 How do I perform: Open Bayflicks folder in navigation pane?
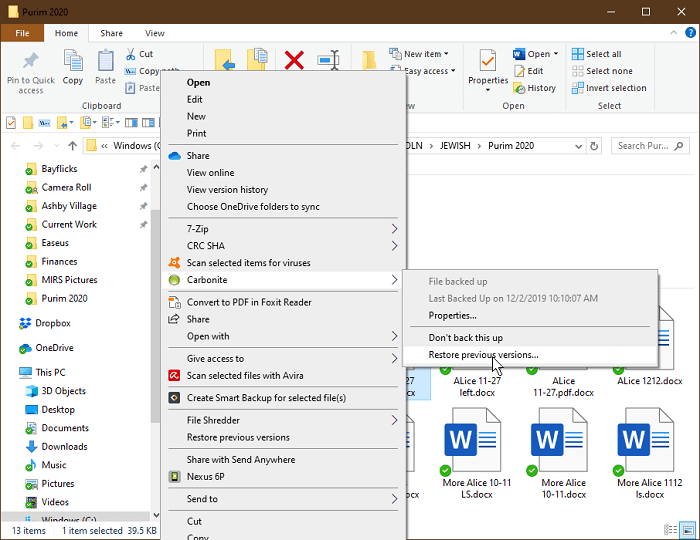[59, 169]
